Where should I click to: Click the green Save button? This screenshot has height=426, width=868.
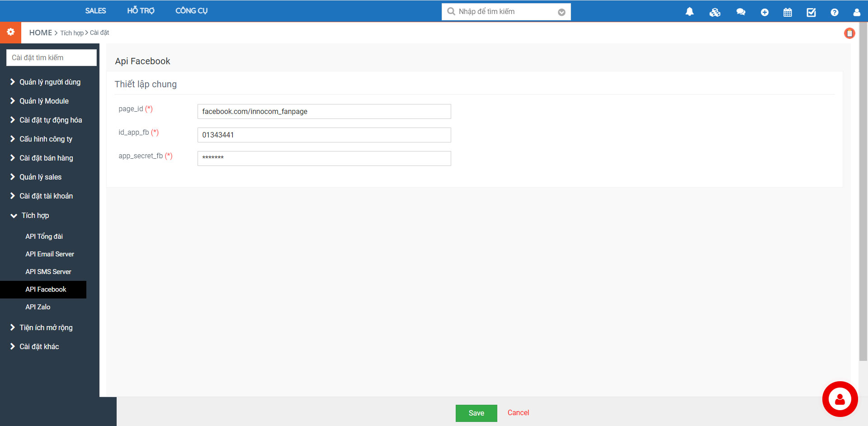[476, 413]
